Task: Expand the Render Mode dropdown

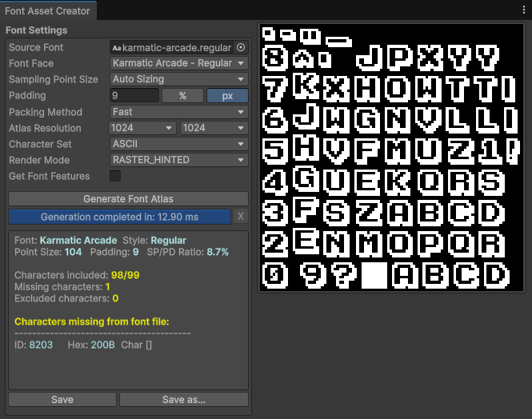Action: 178,160
